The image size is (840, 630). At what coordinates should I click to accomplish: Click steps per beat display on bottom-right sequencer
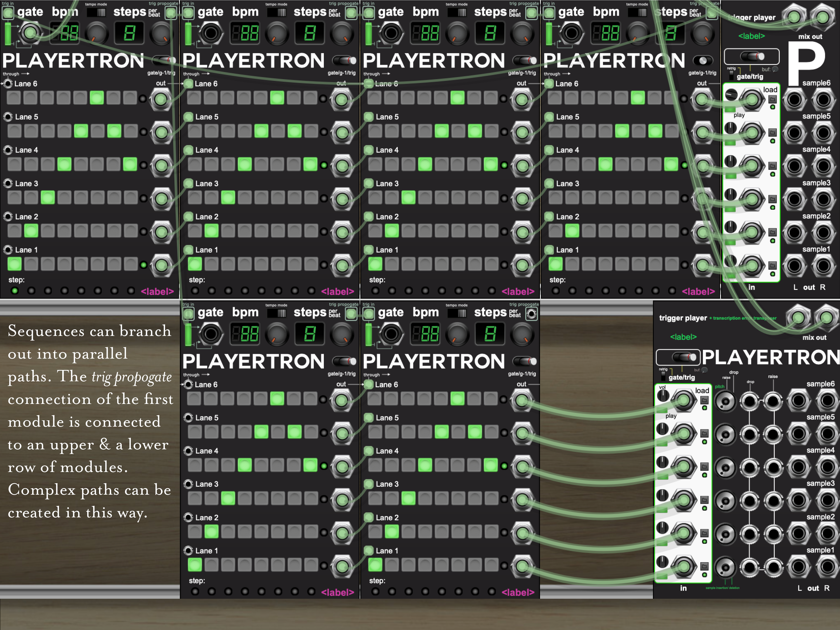[490, 334]
